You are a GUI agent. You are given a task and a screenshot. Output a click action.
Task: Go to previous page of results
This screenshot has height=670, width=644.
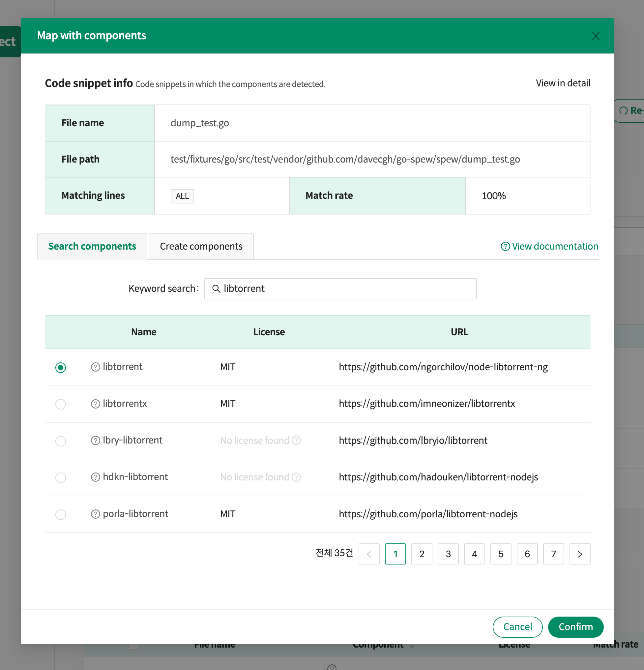pos(368,554)
